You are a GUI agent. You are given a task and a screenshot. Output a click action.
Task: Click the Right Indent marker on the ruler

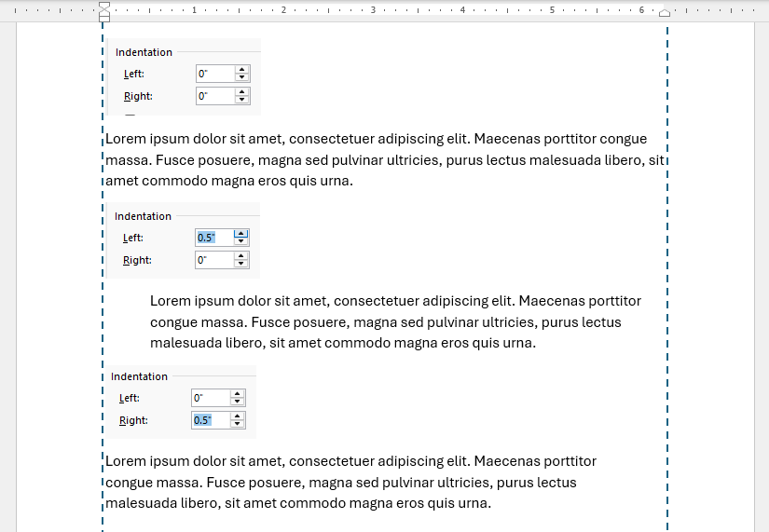(665, 13)
